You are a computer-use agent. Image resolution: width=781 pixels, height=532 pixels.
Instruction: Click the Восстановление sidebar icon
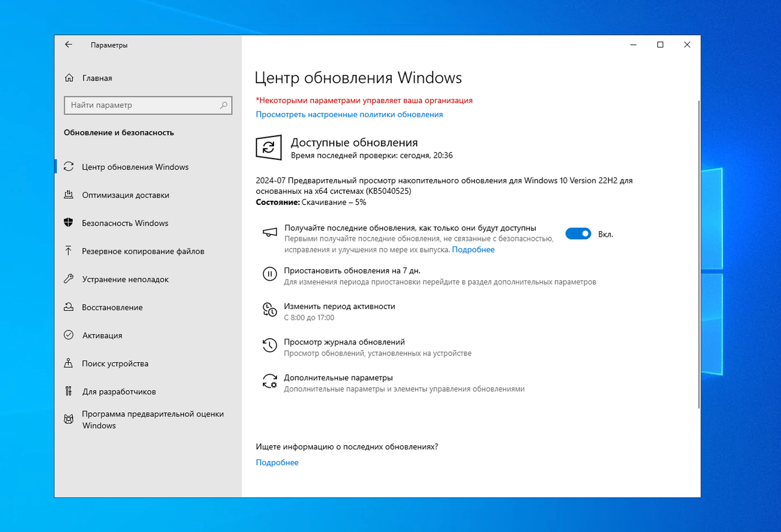click(69, 307)
